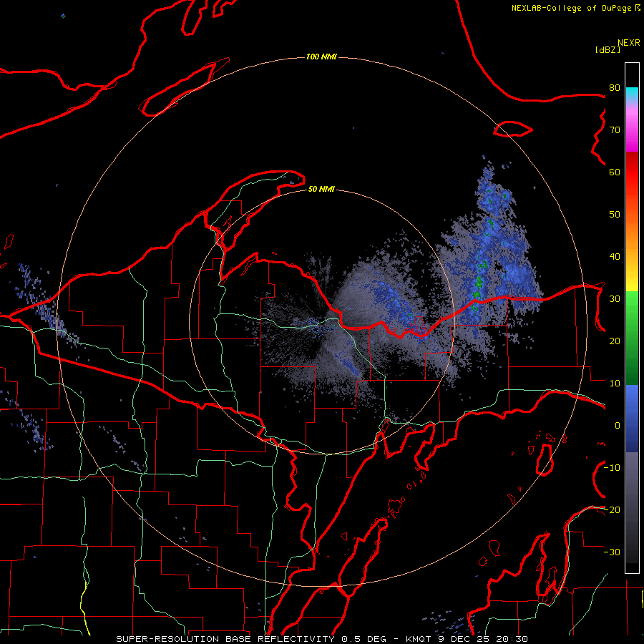
Task: Click the 60 value on the dBZ scale
Action: pyautogui.click(x=615, y=172)
